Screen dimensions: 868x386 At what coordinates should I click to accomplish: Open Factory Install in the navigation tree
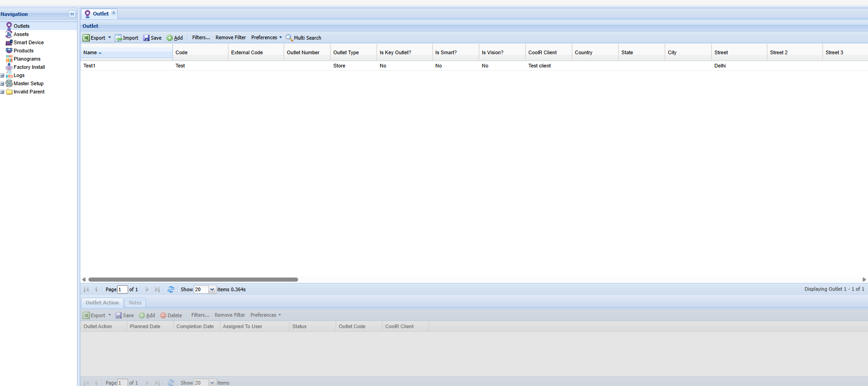click(29, 67)
